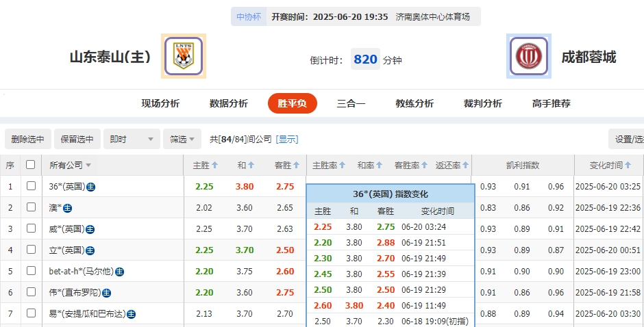Viewport: 644px width, 327px height.
Task: Click the 删除选中 button
Action: [27, 139]
